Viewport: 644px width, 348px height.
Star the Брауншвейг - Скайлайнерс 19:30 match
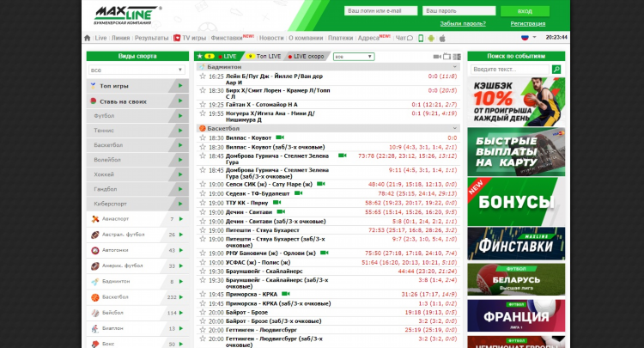coord(203,272)
